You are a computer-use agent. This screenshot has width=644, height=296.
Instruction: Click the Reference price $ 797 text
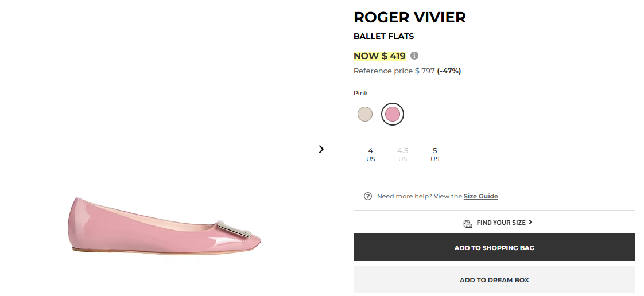coord(394,71)
